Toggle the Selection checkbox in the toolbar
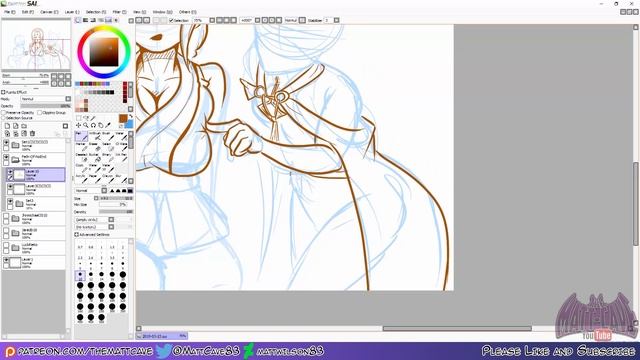Image resolution: width=640 pixels, height=360 pixels. [x=171, y=20]
